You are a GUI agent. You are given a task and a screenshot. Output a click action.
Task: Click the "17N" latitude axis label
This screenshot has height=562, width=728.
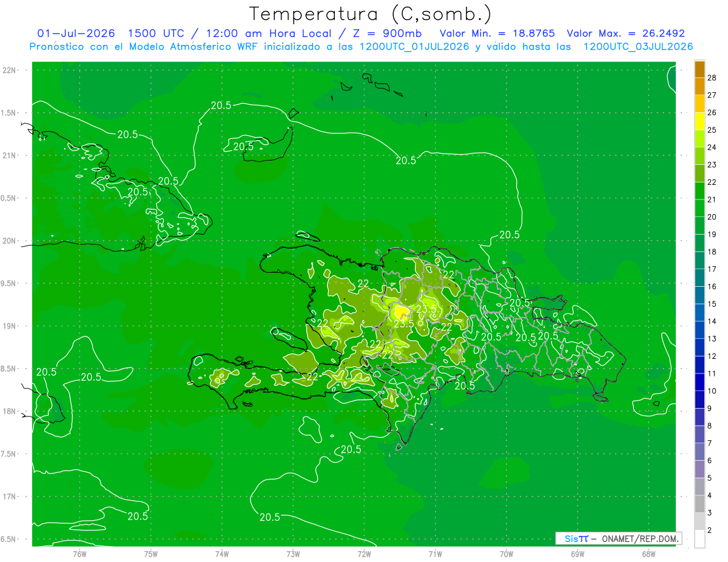click(10, 497)
